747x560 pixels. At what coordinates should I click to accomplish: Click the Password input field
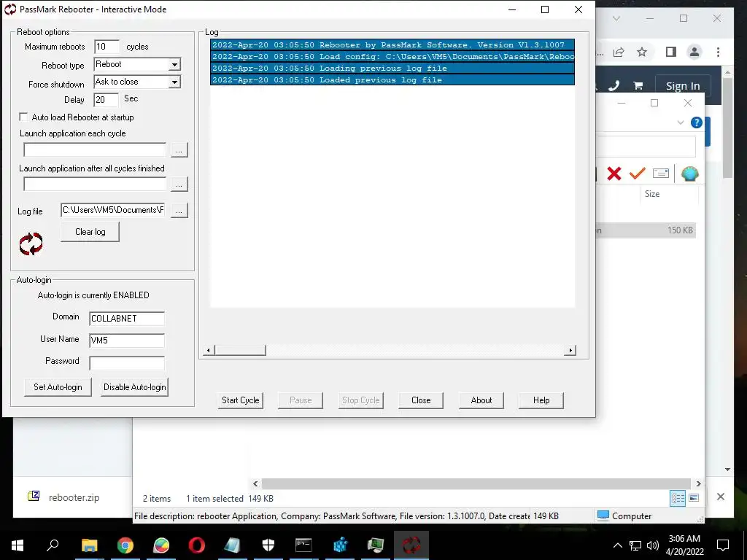127,363
